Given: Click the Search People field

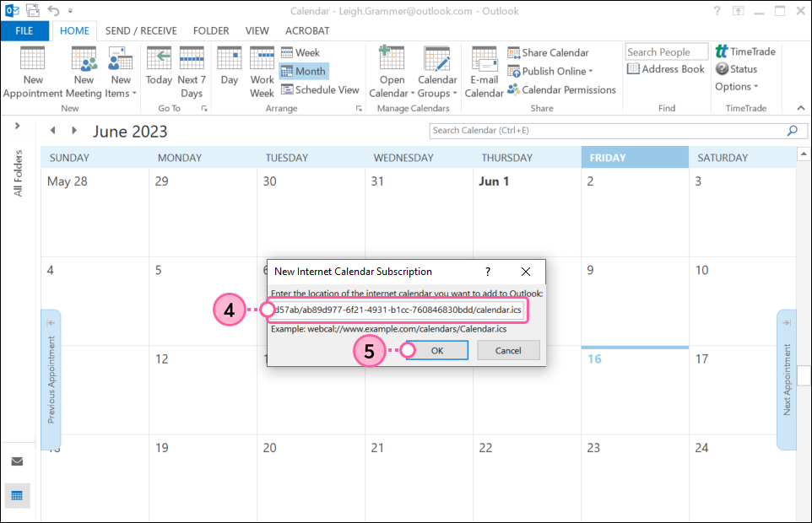Looking at the screenshot, I should pos(667,52).
